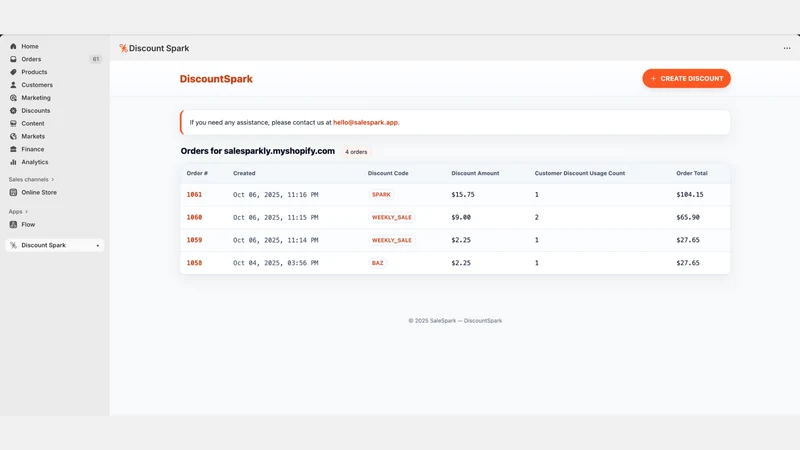Click the Home icon in sidebar
This screenshot has height=450, width=800.
click(13, 46)
